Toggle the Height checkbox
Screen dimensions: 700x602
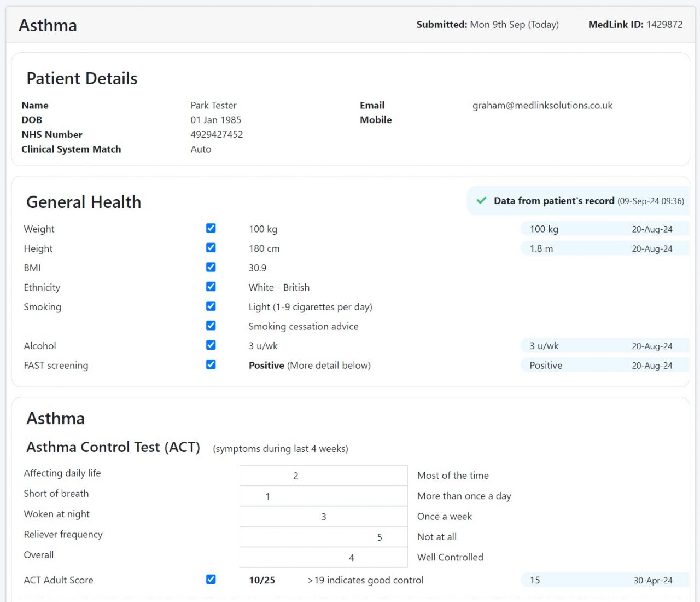pyautogui.click(x=211, y=247)
